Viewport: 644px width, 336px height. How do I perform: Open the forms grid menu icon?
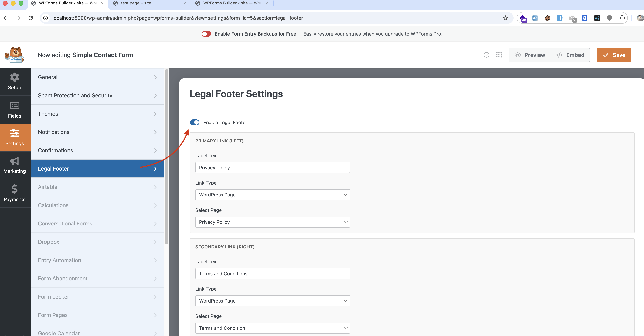tap(499, 55)
